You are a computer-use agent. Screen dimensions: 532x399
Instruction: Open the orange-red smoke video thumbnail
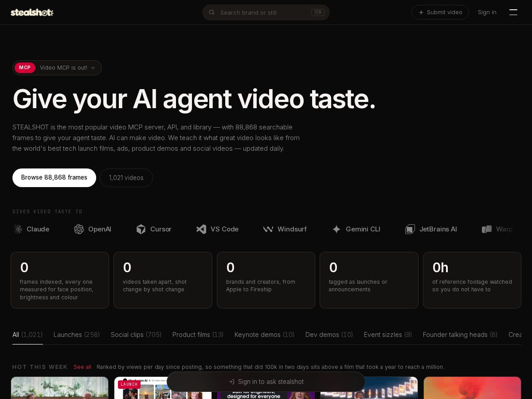[472, 388]
